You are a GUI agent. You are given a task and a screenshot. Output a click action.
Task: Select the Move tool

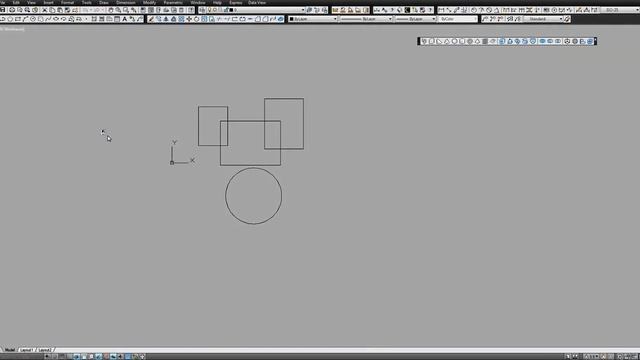point(189,19)
